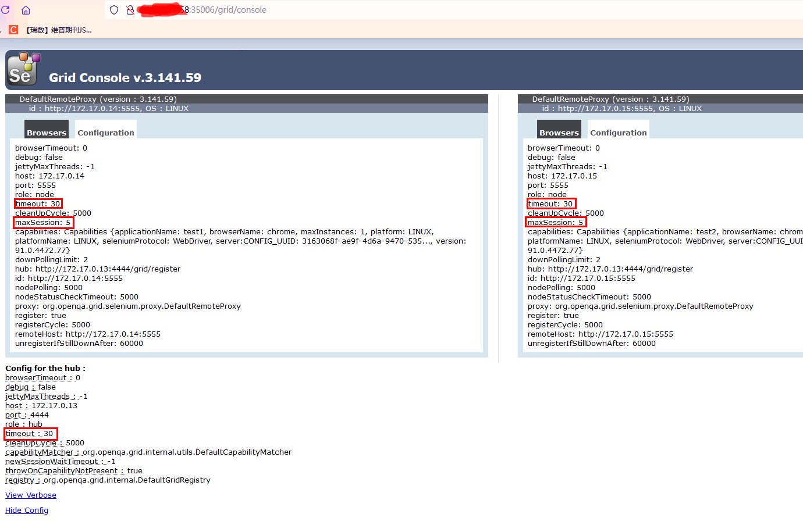Click hub 'jettyMaxThreads : -1' entry
Viewport: 803px width, 532px height.
point(47,397)
